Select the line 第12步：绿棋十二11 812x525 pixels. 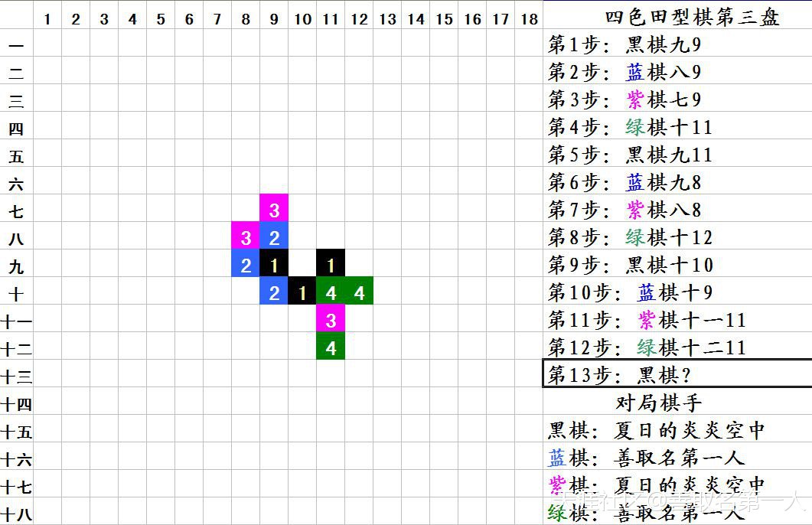(x=647, y=347)
